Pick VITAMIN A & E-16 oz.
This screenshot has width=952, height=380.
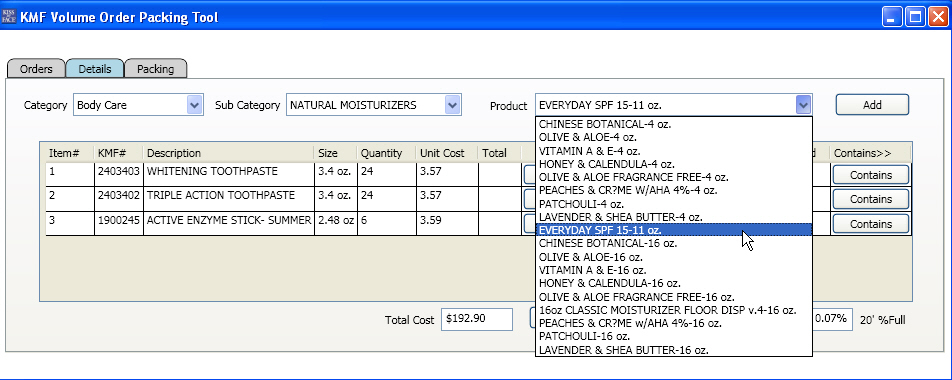pos(673,270)
